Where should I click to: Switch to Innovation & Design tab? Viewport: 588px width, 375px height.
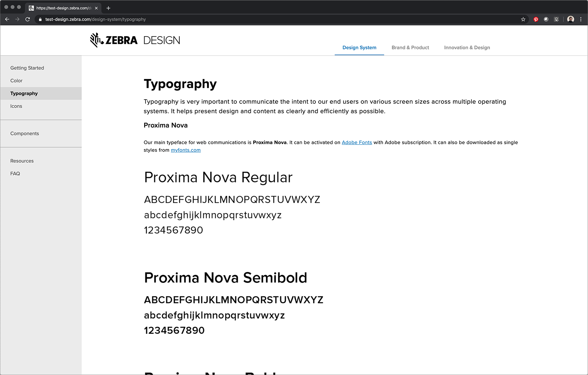pyautogui.click(x=467, y=47)
